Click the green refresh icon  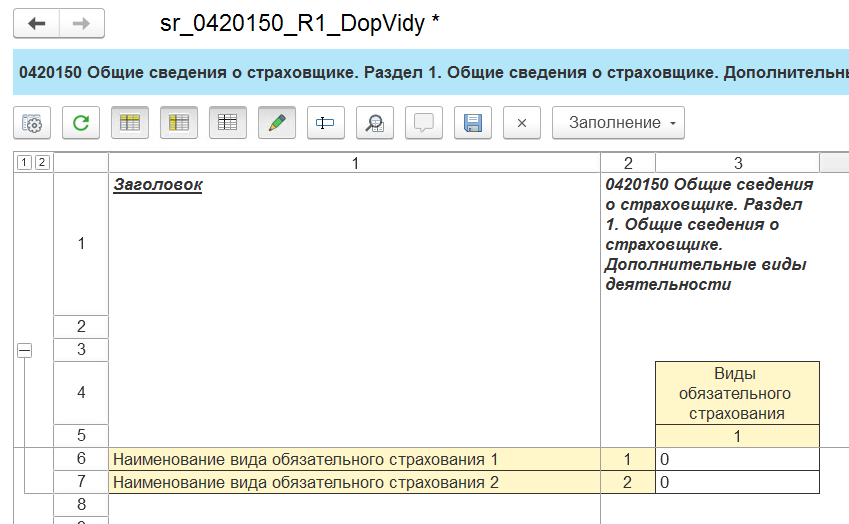coord(81,123)
